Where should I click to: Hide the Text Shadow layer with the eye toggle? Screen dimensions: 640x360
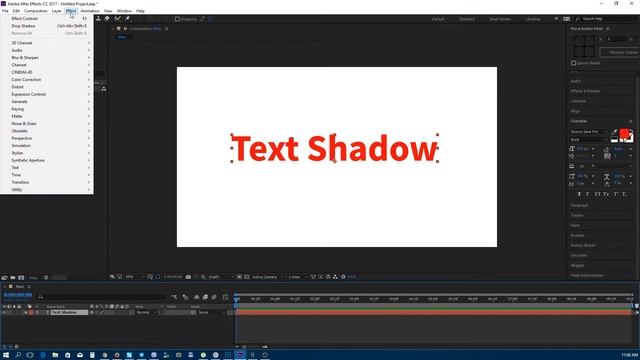[4, 313]
